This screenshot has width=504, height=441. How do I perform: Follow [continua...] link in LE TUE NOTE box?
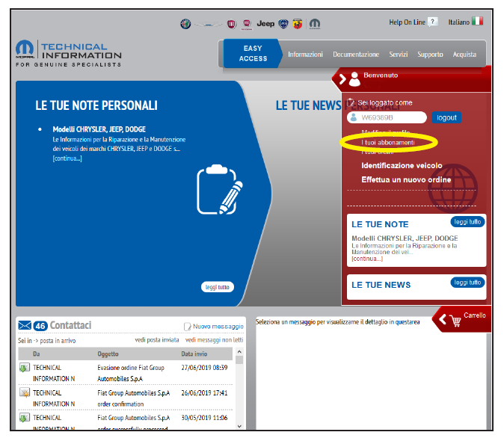click(x=367, y=259)
